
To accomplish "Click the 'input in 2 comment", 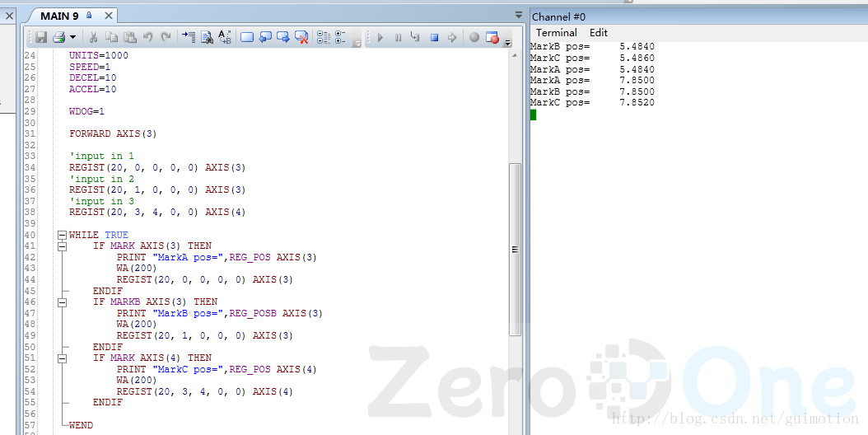I will (x=101, y=179).
